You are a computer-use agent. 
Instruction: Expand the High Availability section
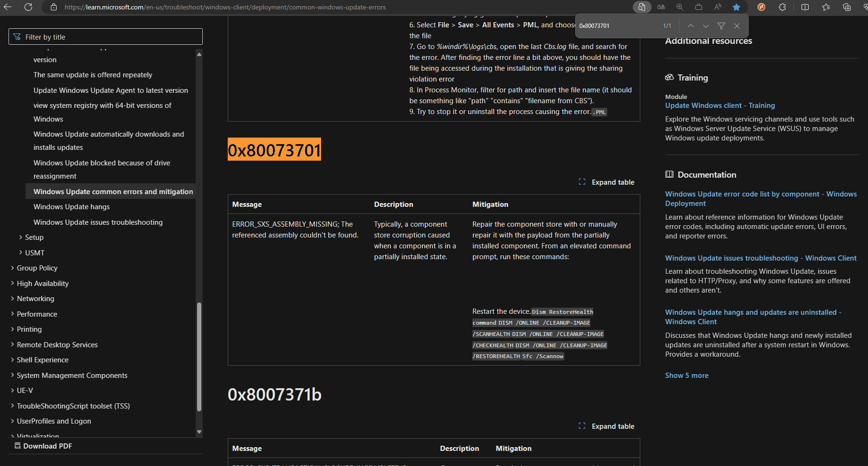[40, 284]
